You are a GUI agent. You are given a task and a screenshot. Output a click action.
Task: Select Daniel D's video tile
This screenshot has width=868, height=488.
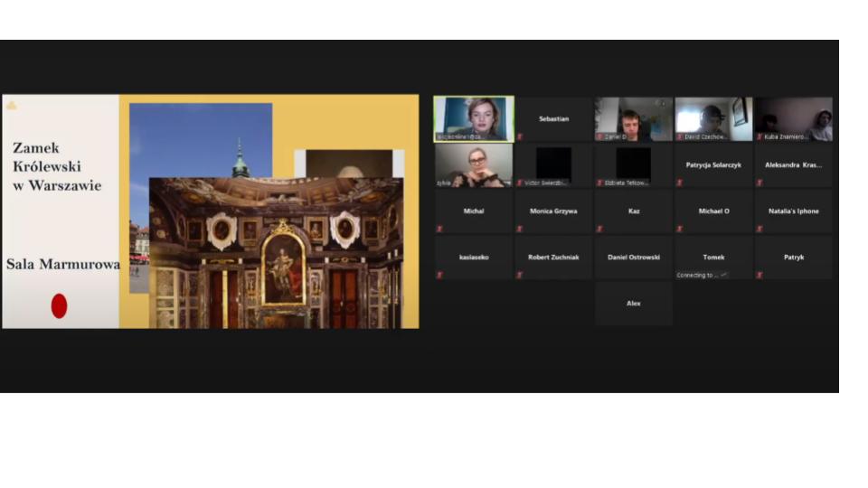coord(634,119)
